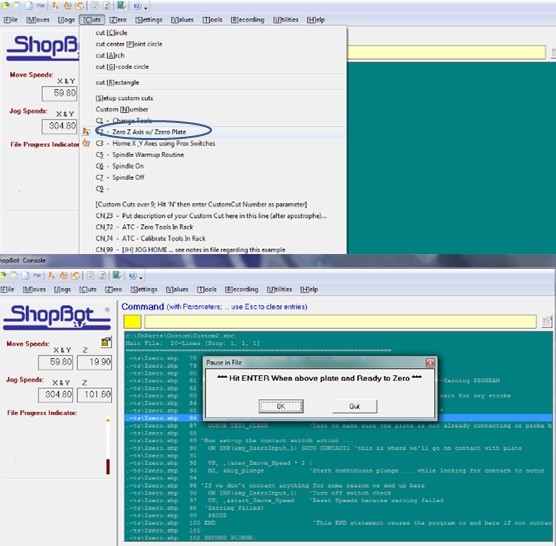556x546 pixels.
Task: Click Jog Speeds Z field showing 101.60
Action: [x=95, y=394]
